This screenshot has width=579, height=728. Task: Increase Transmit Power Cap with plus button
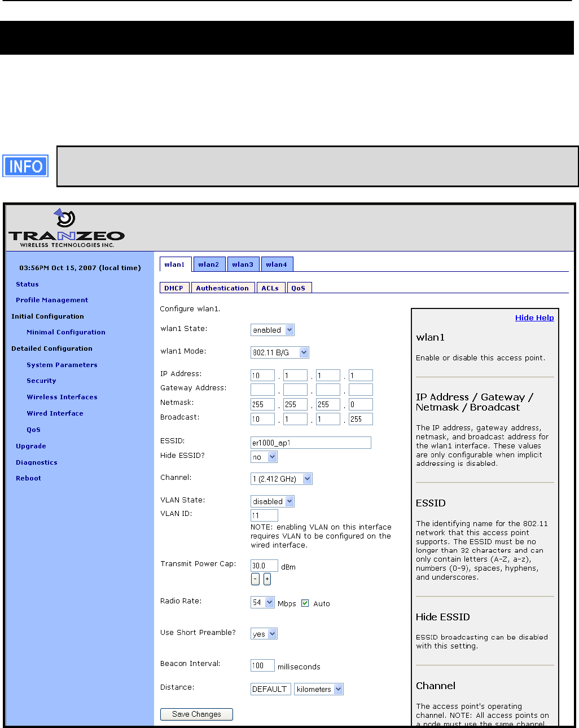pos(267,579)
